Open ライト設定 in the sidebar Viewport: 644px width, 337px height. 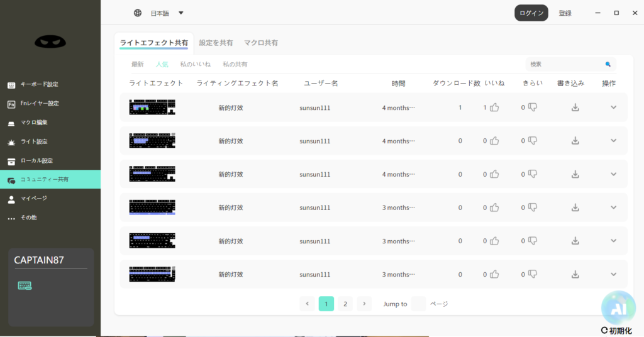pyautogui.click(x=33, y=141)
